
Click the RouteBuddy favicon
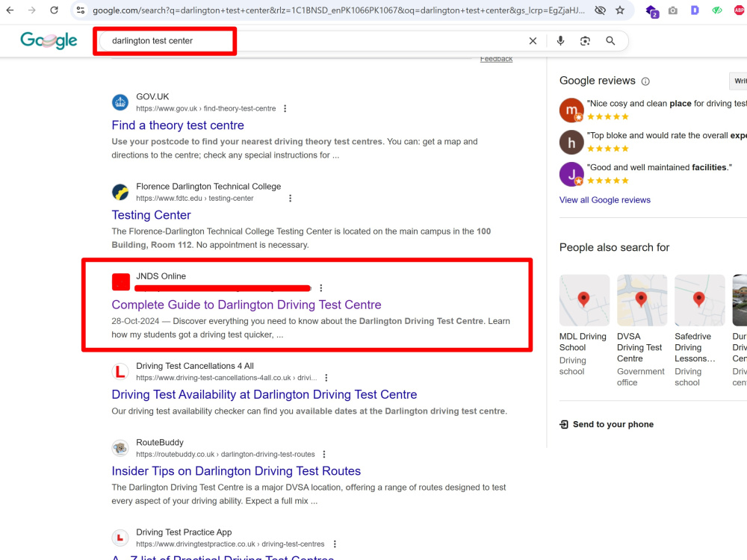120,448
